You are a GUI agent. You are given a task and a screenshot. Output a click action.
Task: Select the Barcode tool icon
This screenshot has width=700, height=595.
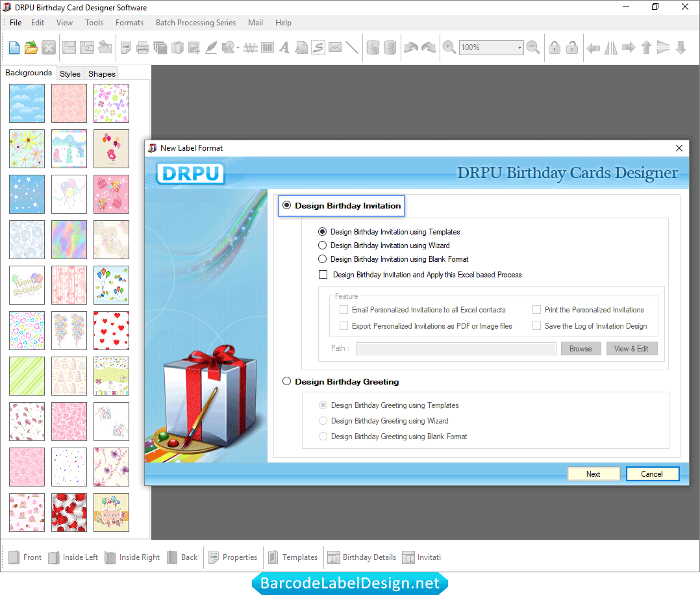(x=268, y=47)
